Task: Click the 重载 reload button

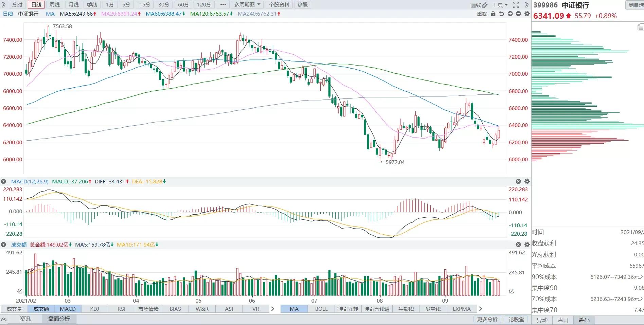Action: click(x=482, y=14)
